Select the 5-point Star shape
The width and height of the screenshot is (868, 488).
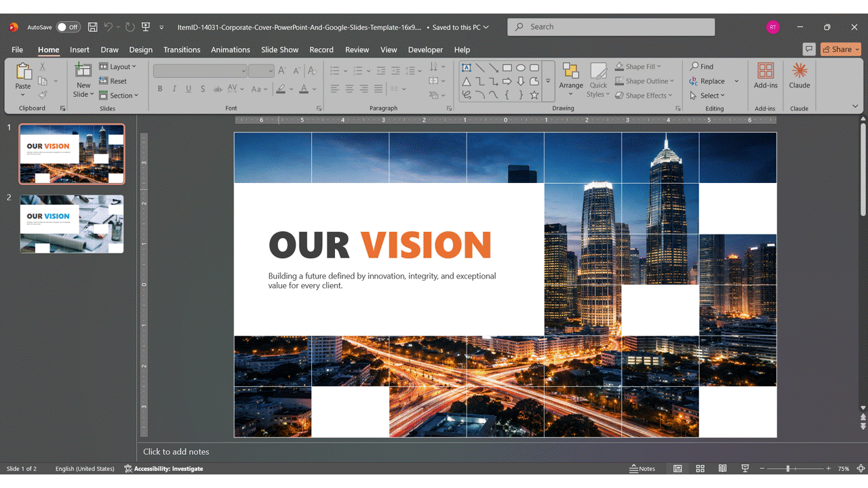[534, 95]
